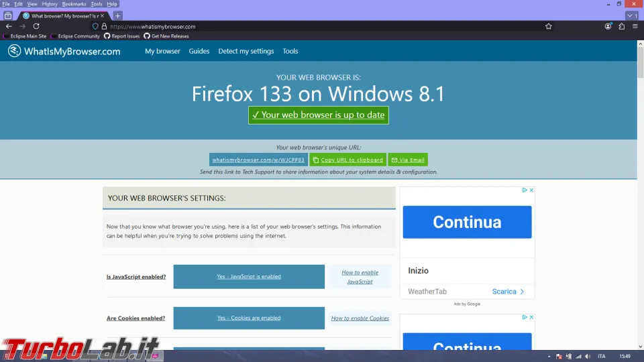
Task: Show hidden system tray icons arrow
Action: (549, 356)
